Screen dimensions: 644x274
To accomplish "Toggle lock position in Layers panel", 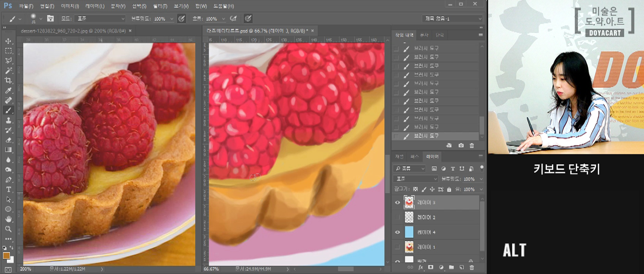I will tap(432, 189).
